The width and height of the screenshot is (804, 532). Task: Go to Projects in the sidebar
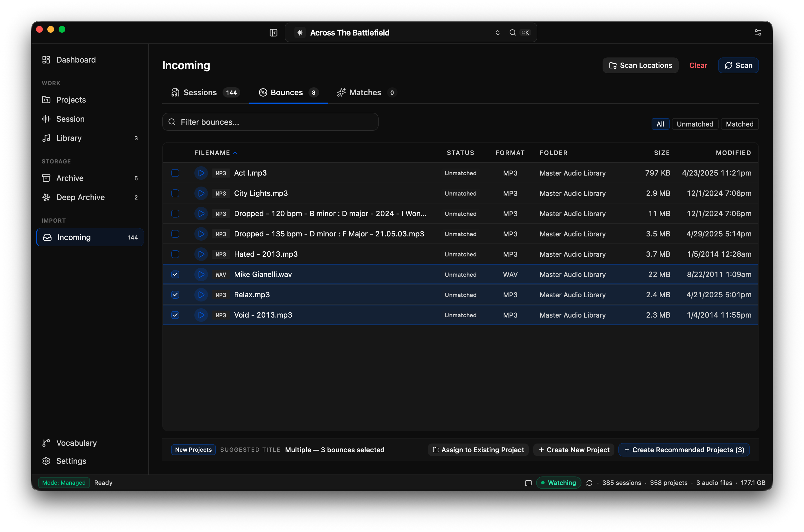[x=90, y=100]
